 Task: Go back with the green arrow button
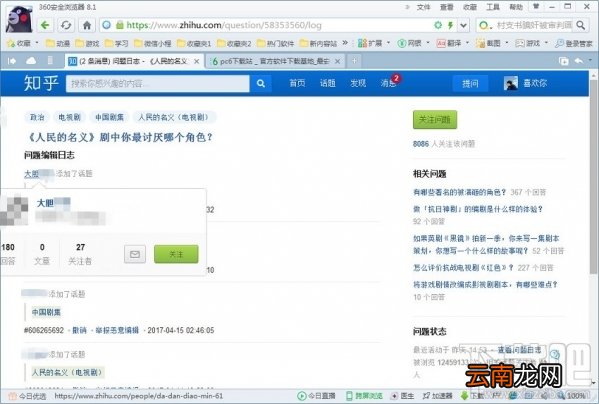[x=45, y=25]
